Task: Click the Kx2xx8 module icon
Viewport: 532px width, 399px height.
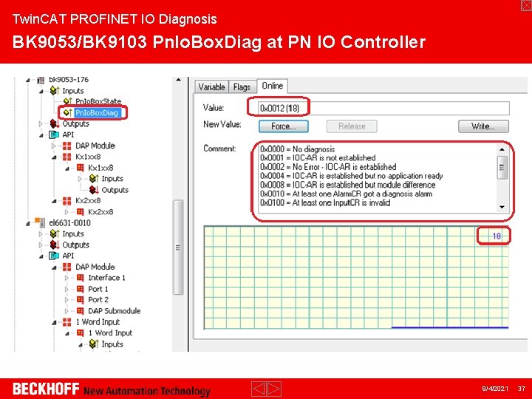Action: pyautogui.click(x=66, y=200)
